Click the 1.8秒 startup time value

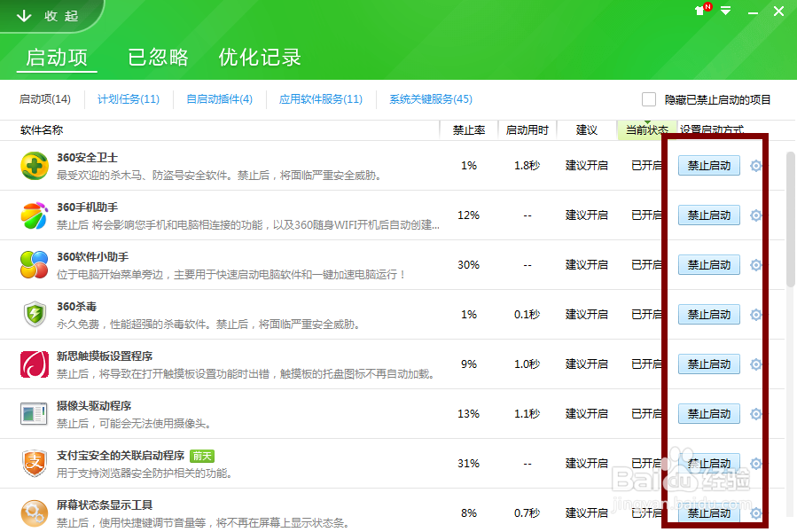(x=527, y=166)
